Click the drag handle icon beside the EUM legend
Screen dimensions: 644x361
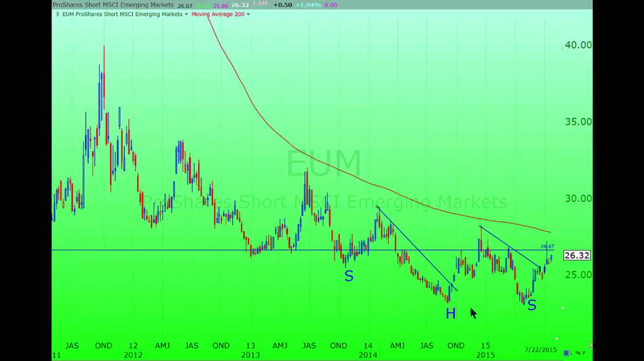click(x=57, y=14)
